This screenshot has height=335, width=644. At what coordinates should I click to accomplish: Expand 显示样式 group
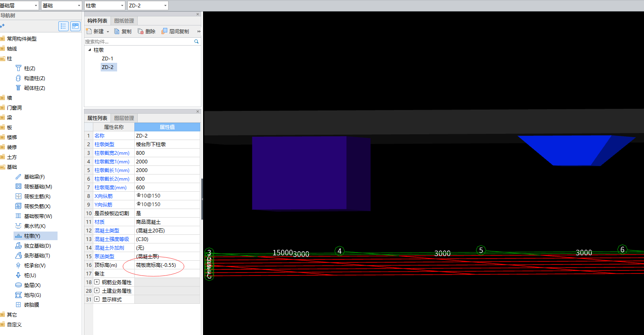pyautogui.click(x=97, y=299)
